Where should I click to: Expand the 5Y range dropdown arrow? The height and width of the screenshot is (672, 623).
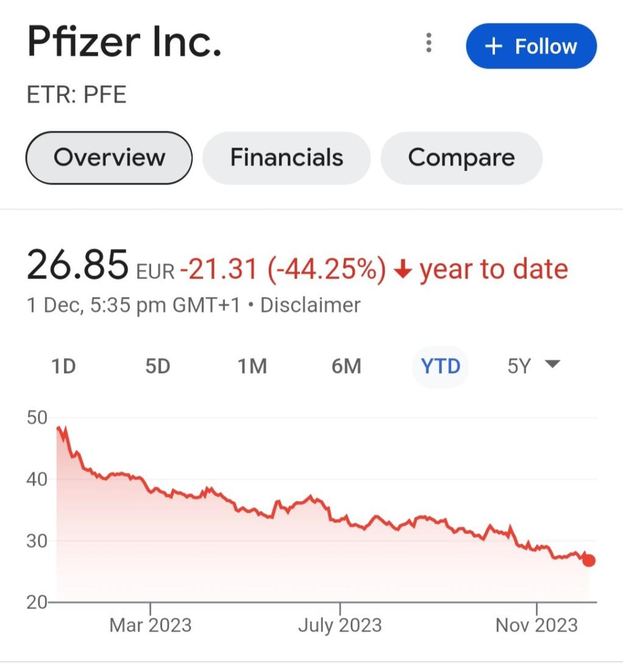click(x=552, y=365)
